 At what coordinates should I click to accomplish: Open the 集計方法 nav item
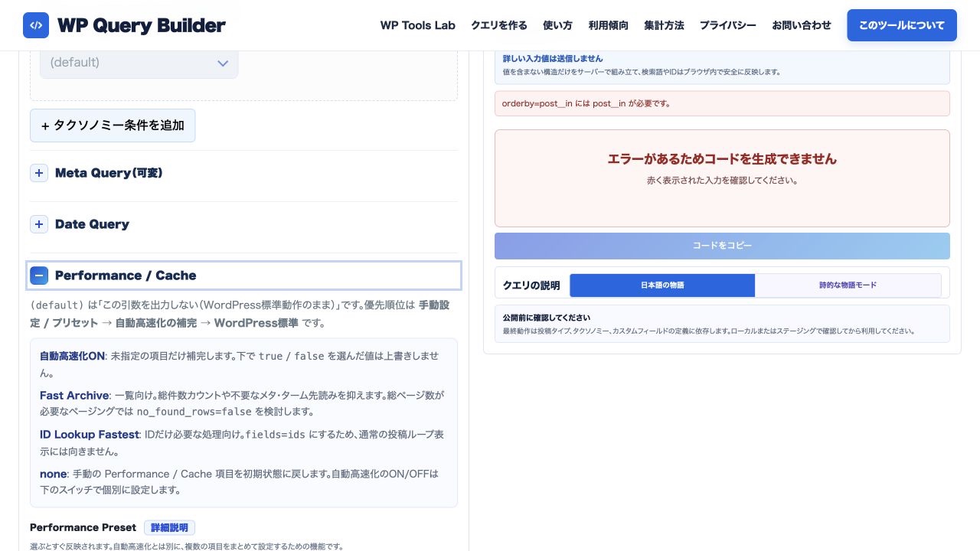[664, 25]
